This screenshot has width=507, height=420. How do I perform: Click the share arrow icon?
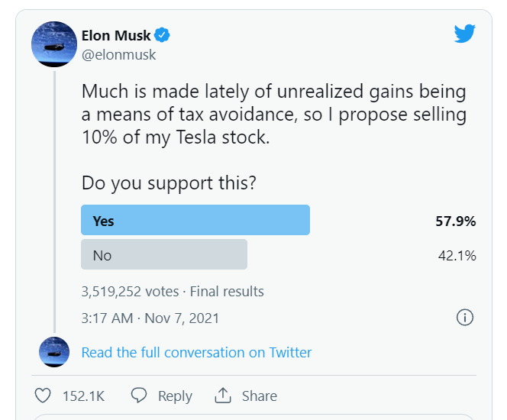click(x=223, y=396)
